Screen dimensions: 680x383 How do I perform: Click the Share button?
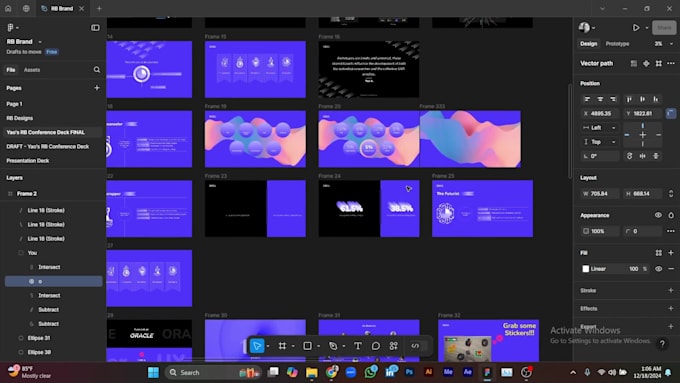point(664,27)
